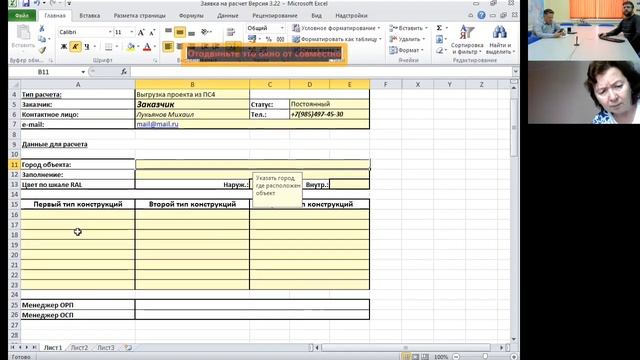
Task: Select the Лист2 sheet tab
Action: click(79, 348)
